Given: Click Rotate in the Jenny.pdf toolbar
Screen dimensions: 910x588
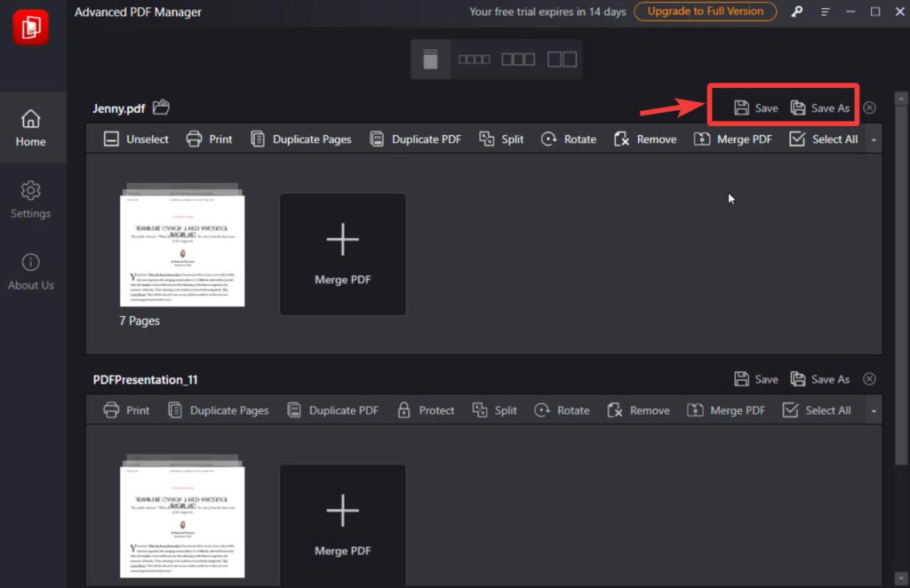Looking at the screenshot, I should click(569, 139).
